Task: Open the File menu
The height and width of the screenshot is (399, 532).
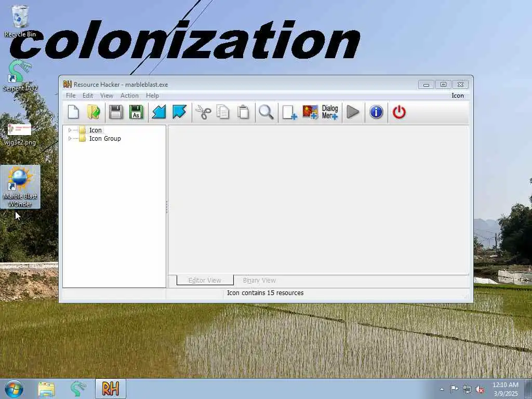Action: (71, 96)
